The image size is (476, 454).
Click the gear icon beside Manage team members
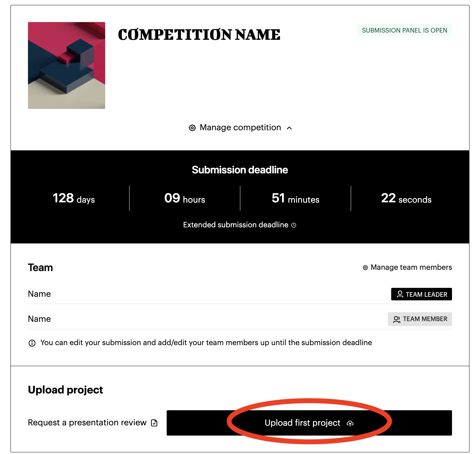[365, 267]
